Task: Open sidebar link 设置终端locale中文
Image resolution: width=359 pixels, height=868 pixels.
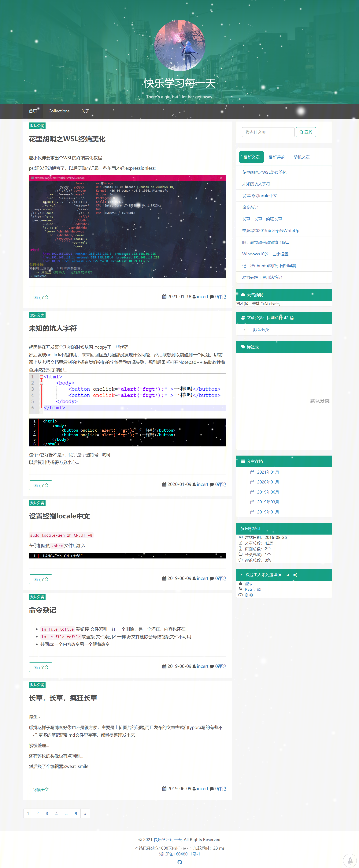Action: point(260,195)
